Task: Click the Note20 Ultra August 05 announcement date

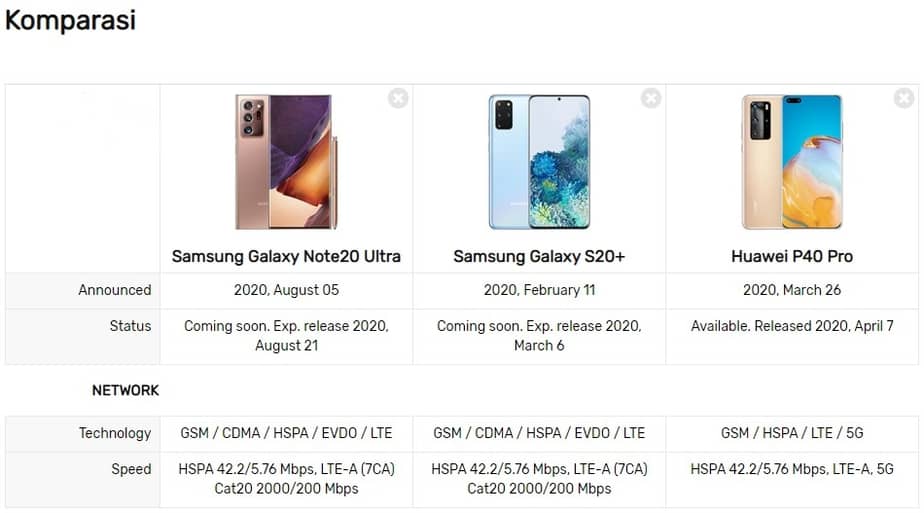Action: [286, 290]
